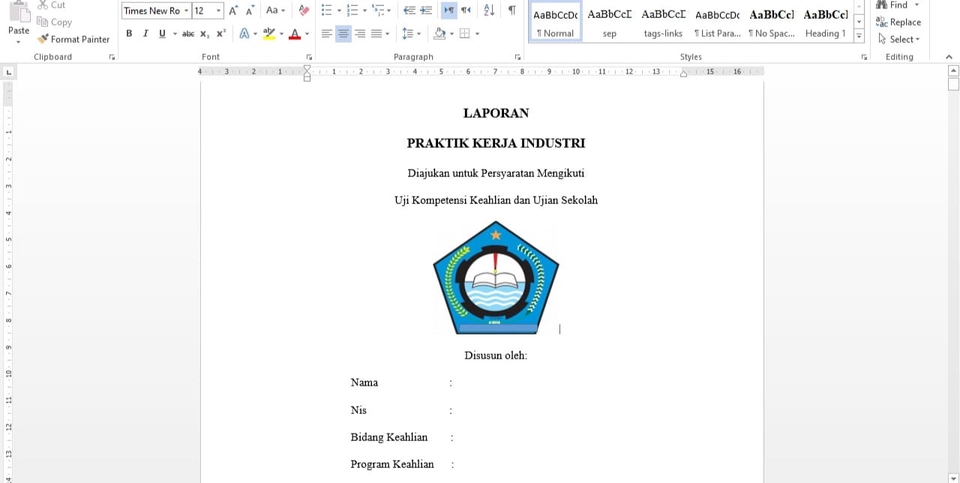Decrease font size with Shrink Font
The width and height of the screenshot is (960, 483).
pyautogui.click(x=250, y=10)
